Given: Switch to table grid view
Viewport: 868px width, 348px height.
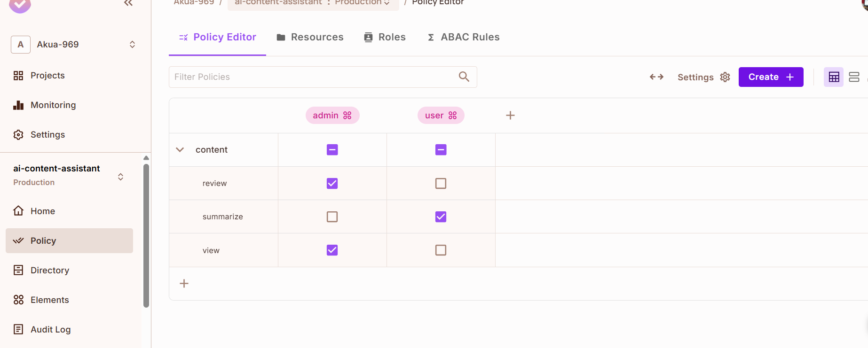Looking at the screenshot, I should 834,77.
